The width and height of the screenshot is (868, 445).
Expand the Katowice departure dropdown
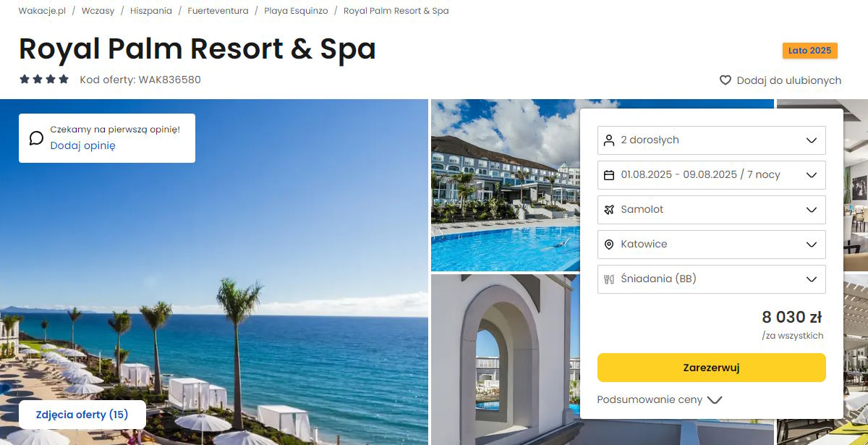coord(712,245)
